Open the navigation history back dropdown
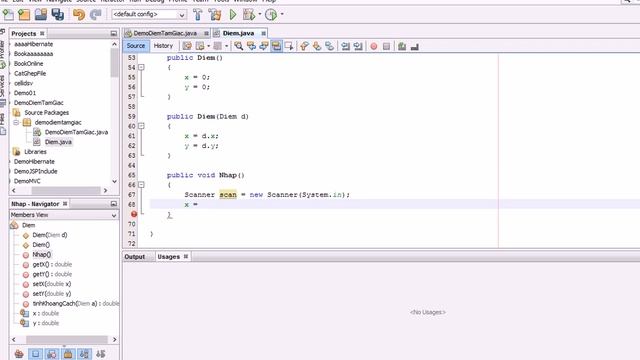The width and height of the screenshot is (640, 360). click(x=208, y=46)
